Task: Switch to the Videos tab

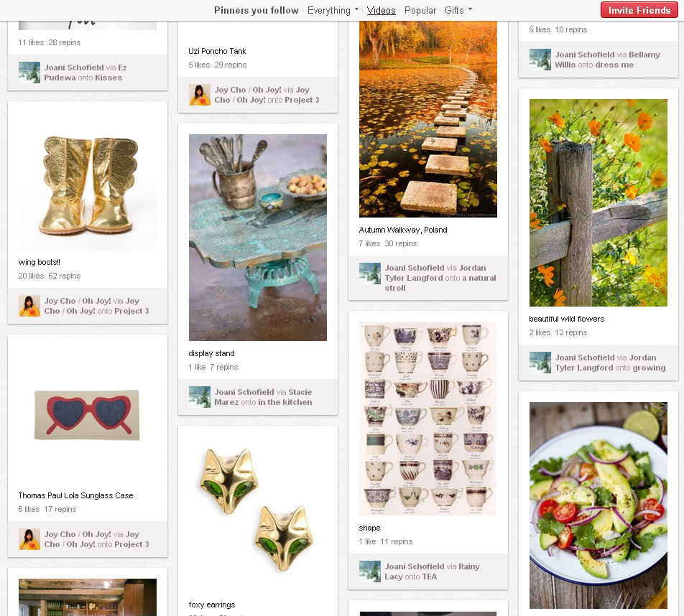Action: [x=381, y=10]
